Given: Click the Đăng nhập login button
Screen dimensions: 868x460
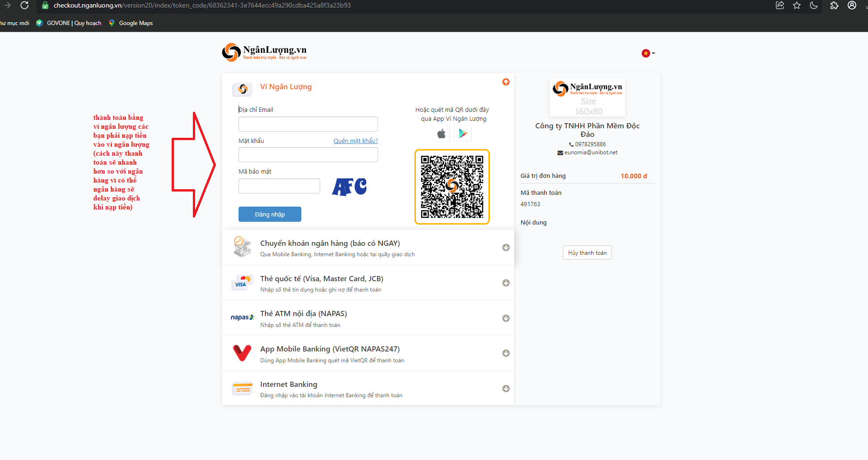Looking at the screenshot, I should tap(270, 214).
